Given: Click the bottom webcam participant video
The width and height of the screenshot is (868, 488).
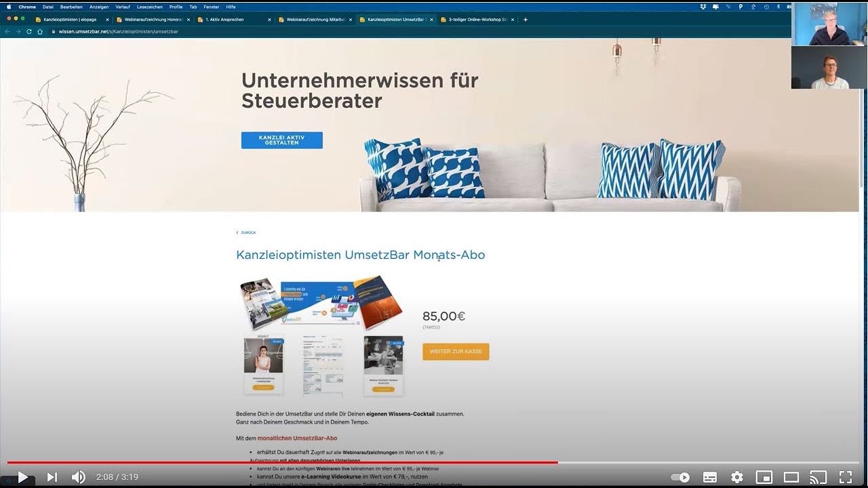Looking at the screenshot, I should [x=829, y=67].
